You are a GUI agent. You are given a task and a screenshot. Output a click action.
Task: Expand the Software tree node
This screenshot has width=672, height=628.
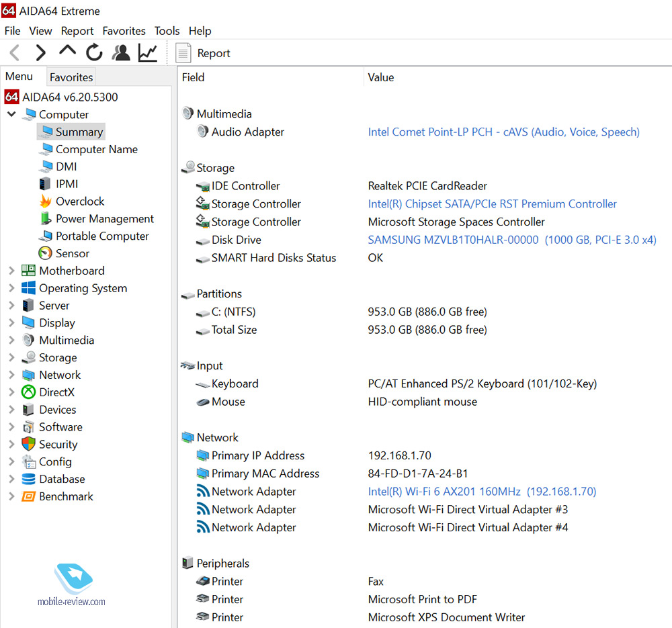(11, 427)
